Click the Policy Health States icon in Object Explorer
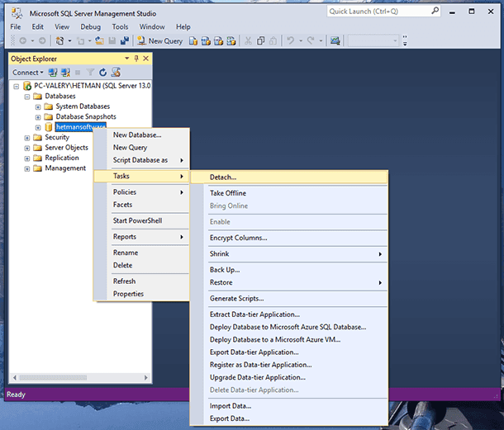 116,73
